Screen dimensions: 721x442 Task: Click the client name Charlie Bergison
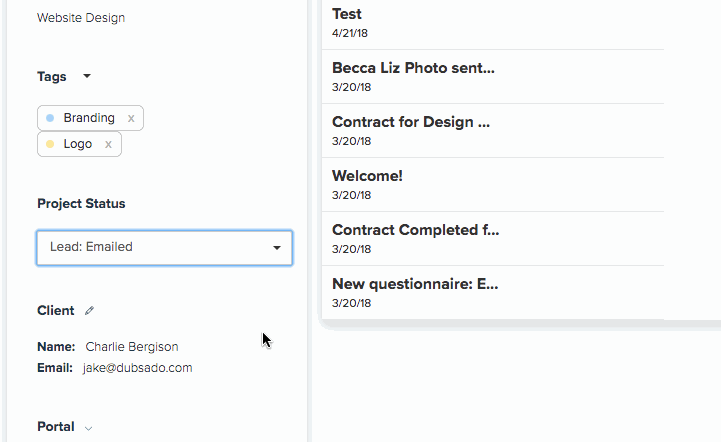click(x=132, y=346)
